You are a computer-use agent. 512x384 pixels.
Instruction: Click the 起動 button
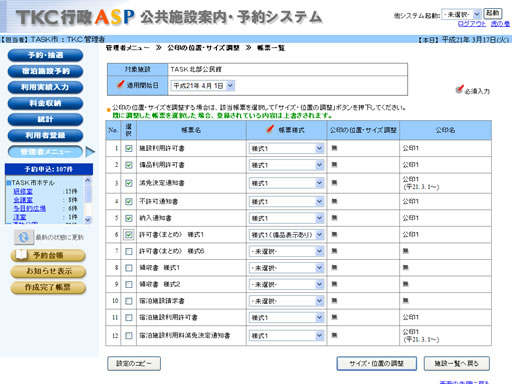[x=493, y=13]
